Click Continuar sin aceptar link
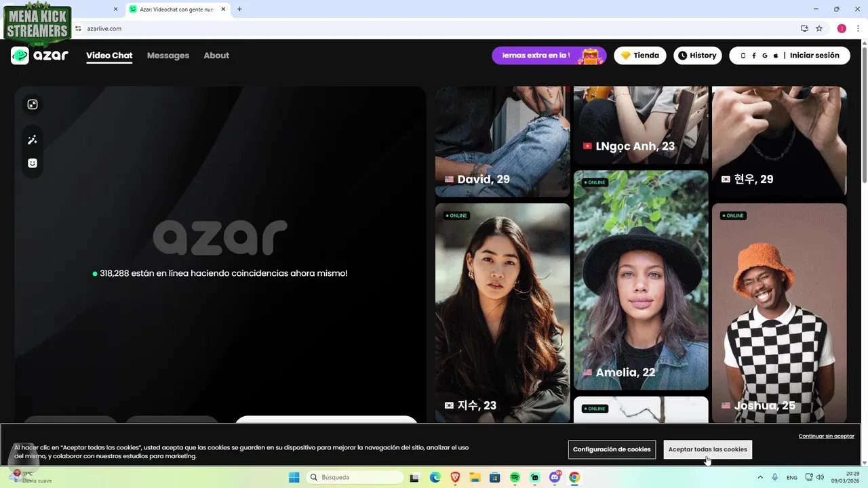 click(826, 436)
